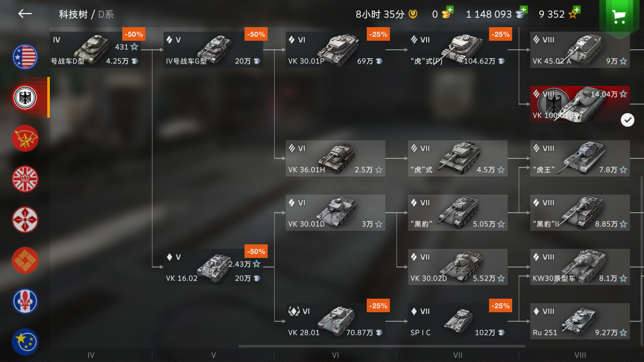
Task: Select the USSR star nation icon
Action: tap(25, 138)
